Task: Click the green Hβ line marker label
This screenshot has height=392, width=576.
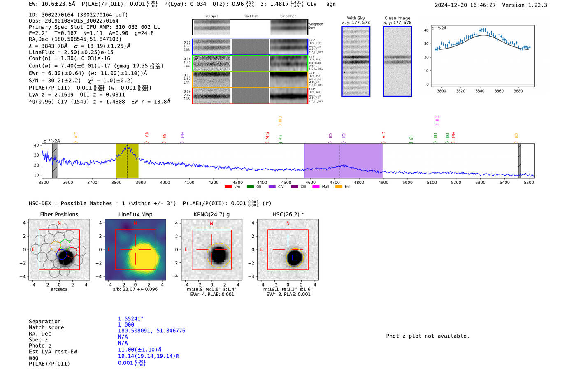Action: pyautogui.click(x=411, y=138)
